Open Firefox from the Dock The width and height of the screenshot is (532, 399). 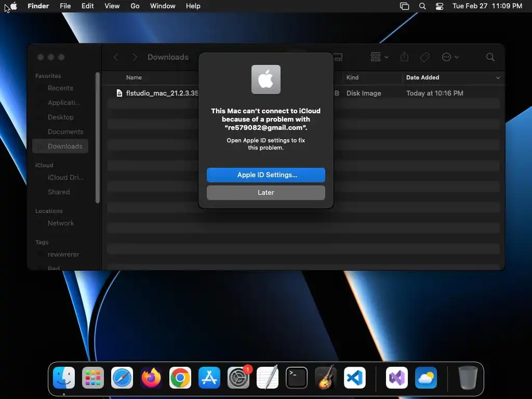click(151, 378)
